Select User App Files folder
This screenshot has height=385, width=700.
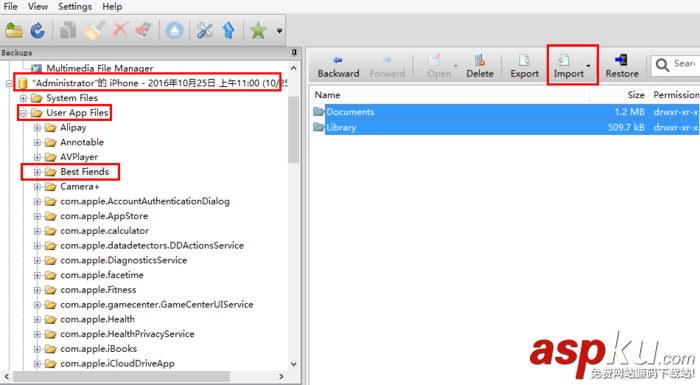(x=77, y=113)
